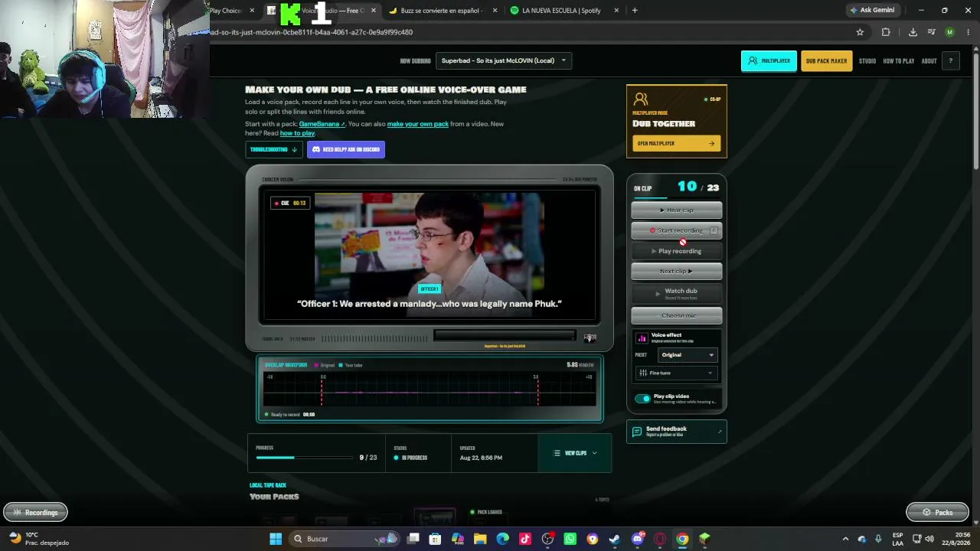Open TikTok from the taskbar
Screen dimensions: 980x551
pyautogui.click(x=525, y=539)
